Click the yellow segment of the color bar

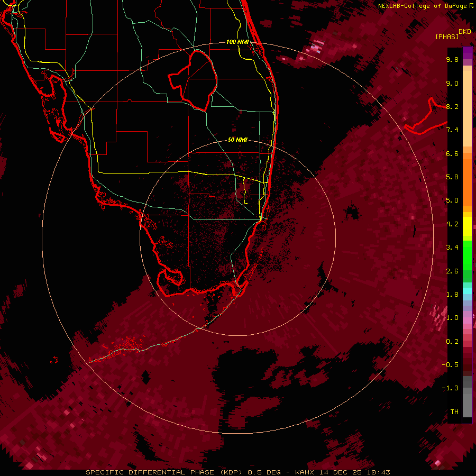(x=467, y=226)
